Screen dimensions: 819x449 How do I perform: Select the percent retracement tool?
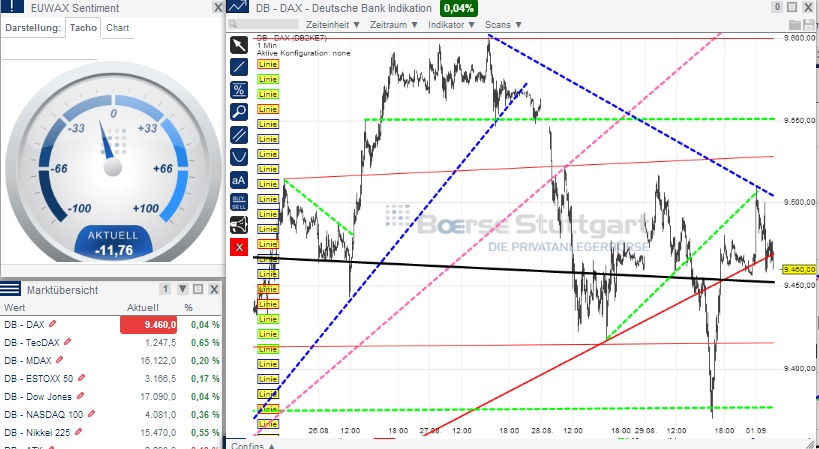click(239, 90)
